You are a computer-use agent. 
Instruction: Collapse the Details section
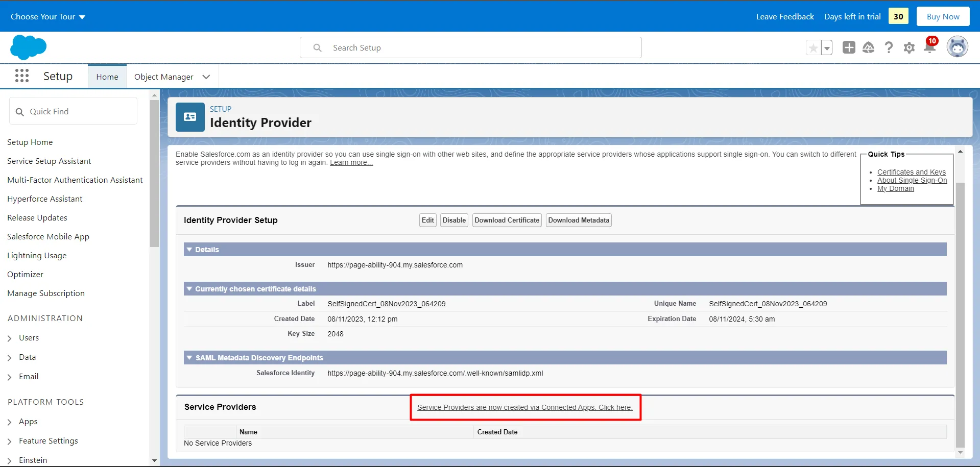coord(189,250)
